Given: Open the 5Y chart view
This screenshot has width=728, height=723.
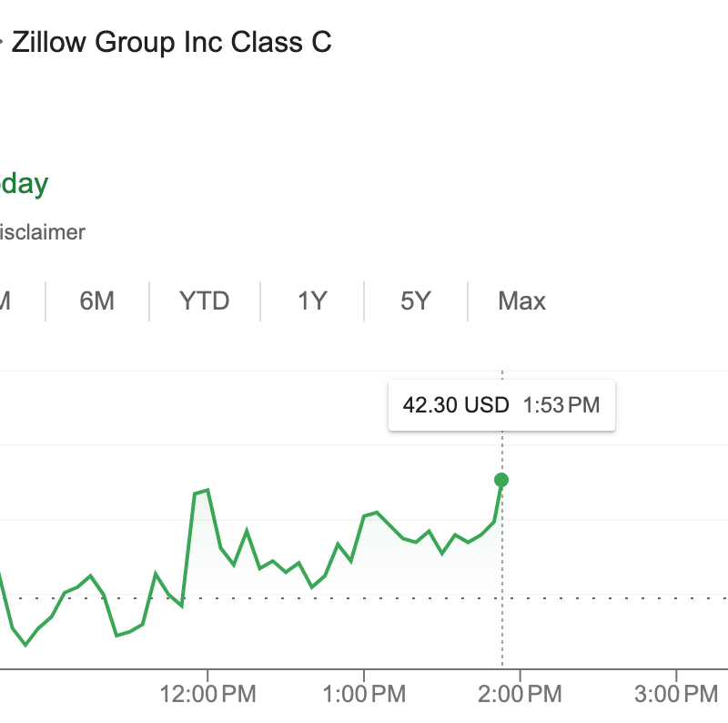Looking at the screenshot, I should tap(415, 301).
